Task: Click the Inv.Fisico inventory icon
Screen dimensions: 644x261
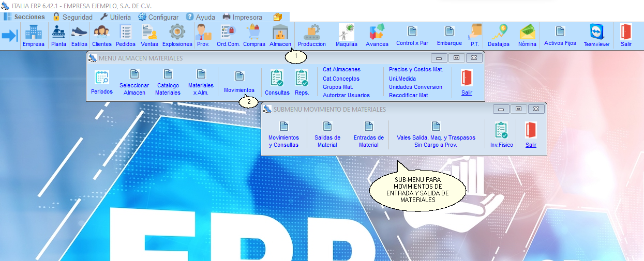Action: click(502, 134)
